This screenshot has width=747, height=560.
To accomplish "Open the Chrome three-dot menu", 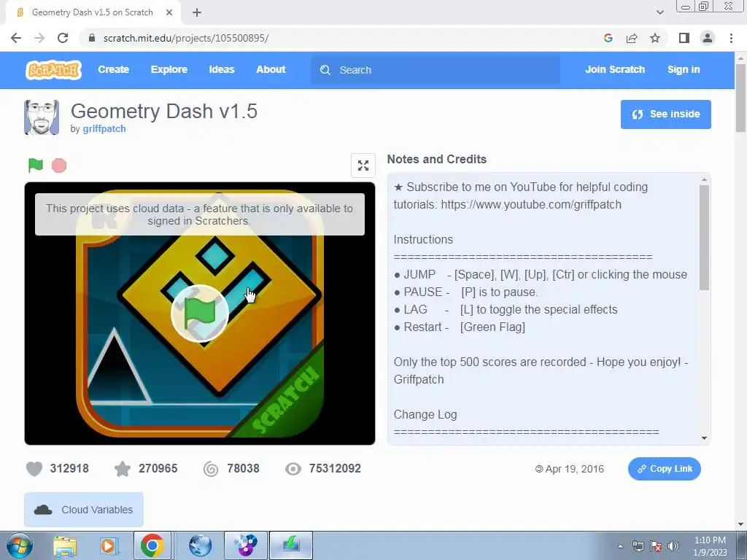I will click(731, 38).
